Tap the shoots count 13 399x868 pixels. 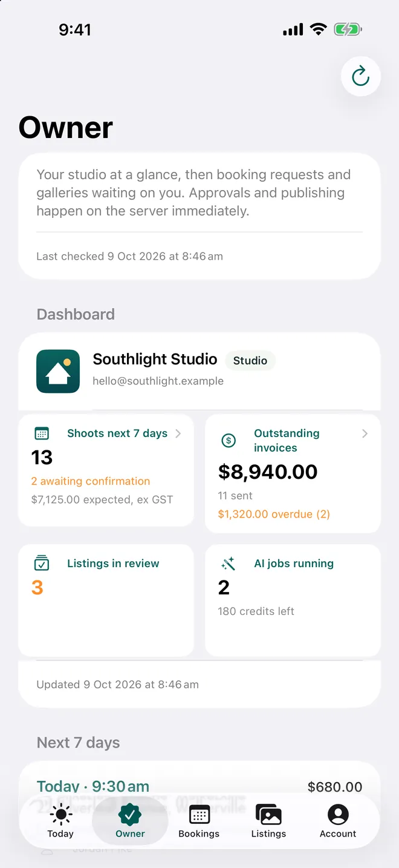[x=42, y=458]
